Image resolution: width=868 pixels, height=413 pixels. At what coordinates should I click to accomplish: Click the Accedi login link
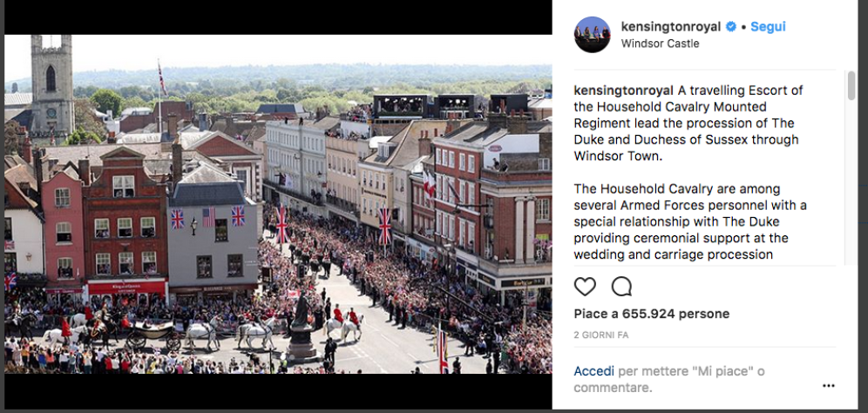[594, 371]
